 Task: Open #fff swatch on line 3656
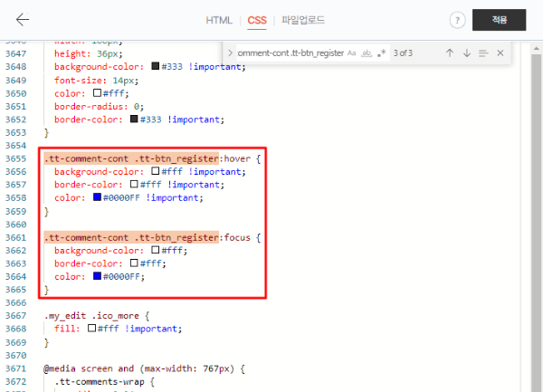(x=156, y=171)
